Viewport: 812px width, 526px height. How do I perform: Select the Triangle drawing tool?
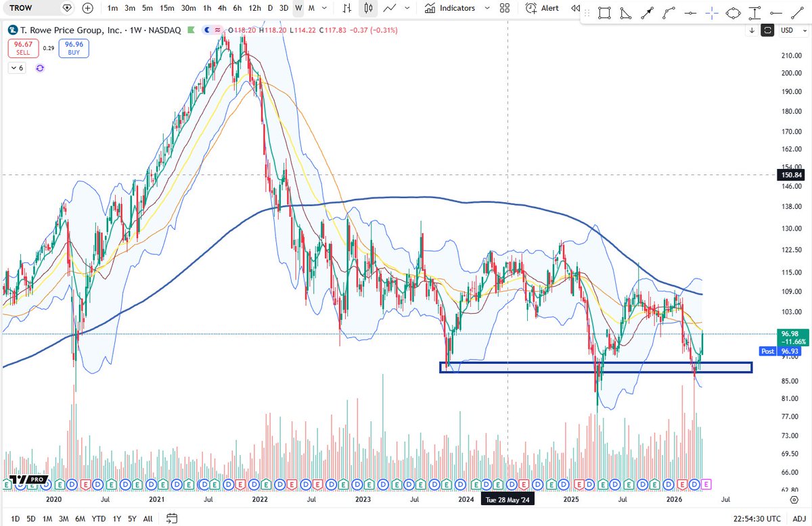(x=626, y=14)
